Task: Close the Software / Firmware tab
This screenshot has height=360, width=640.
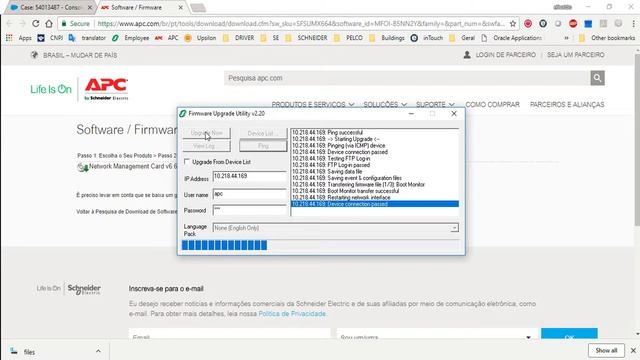Action: point(181,7)
